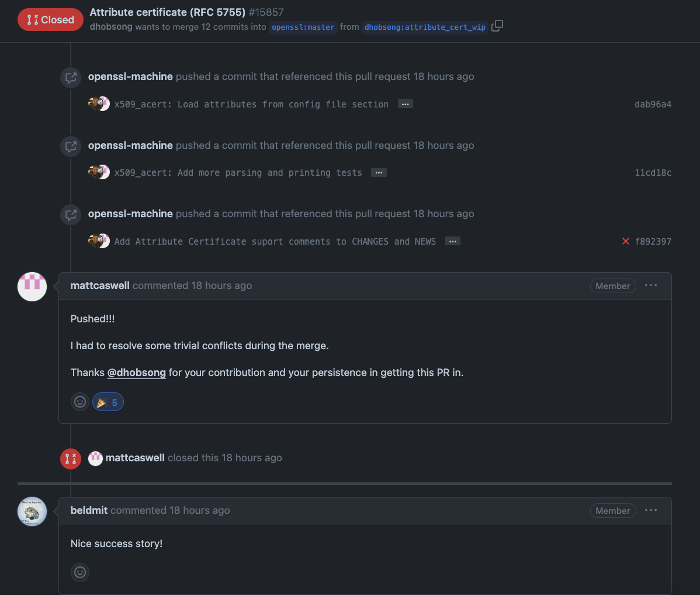Screen dimensions: 700x595
Task: Open beldmit's profile avatar image
Action: (x=32, y=512)
